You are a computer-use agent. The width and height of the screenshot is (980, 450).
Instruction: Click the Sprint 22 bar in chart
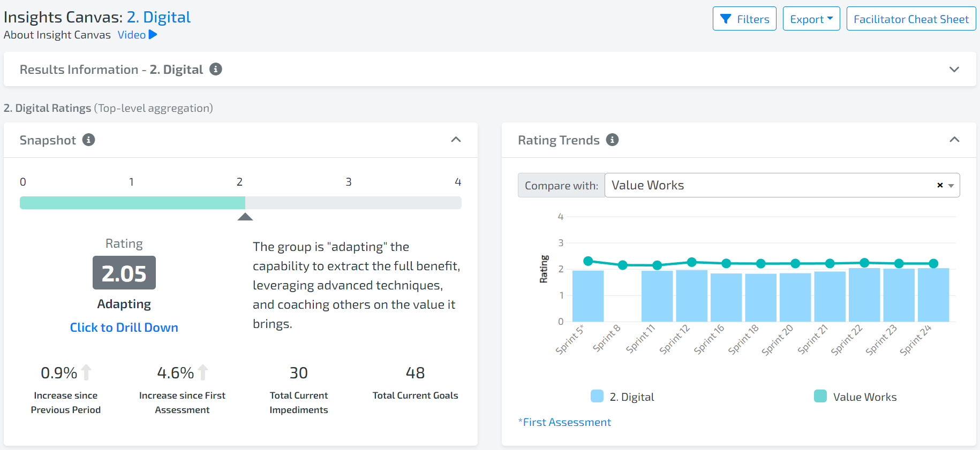click(x=864, y=295)
